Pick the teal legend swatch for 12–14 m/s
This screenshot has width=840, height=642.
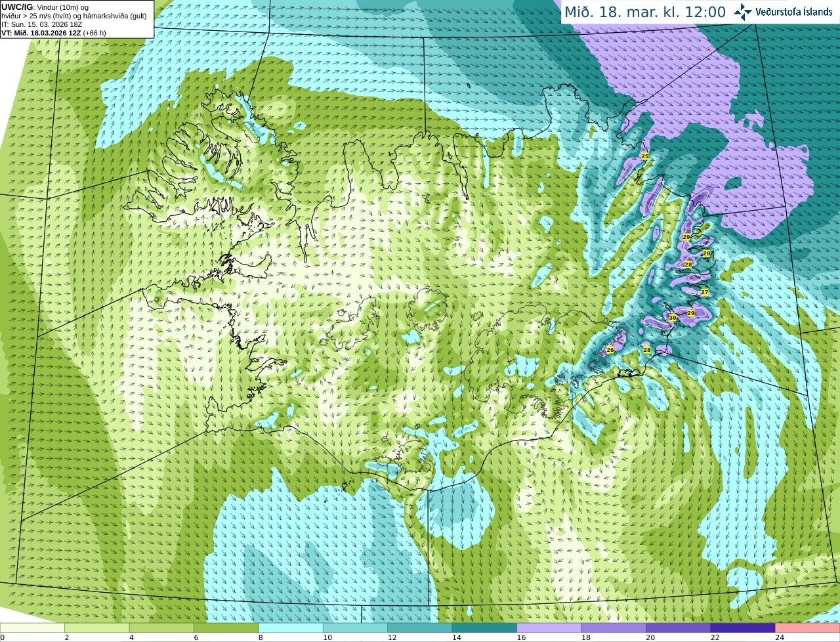(x=420, y=628)
